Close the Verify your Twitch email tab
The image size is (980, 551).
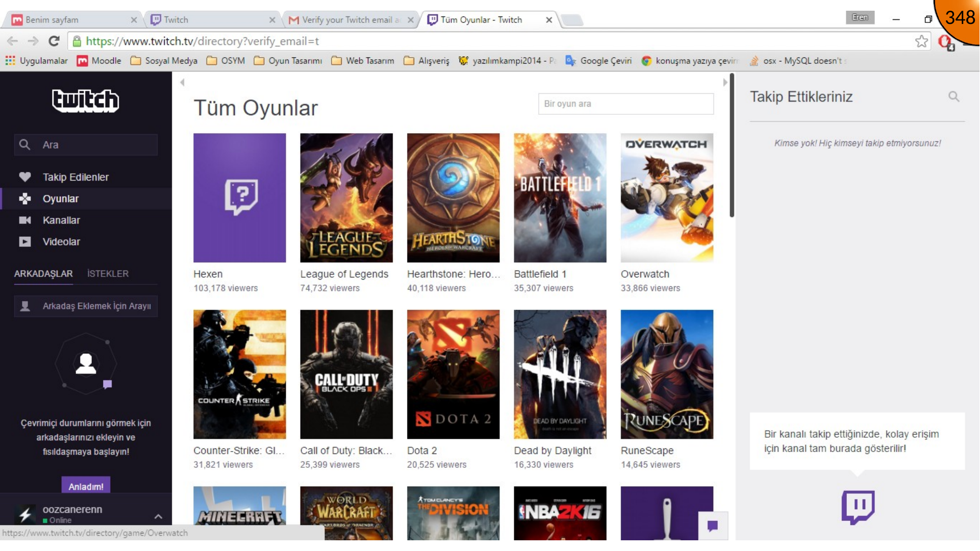[x=411, y=20]
